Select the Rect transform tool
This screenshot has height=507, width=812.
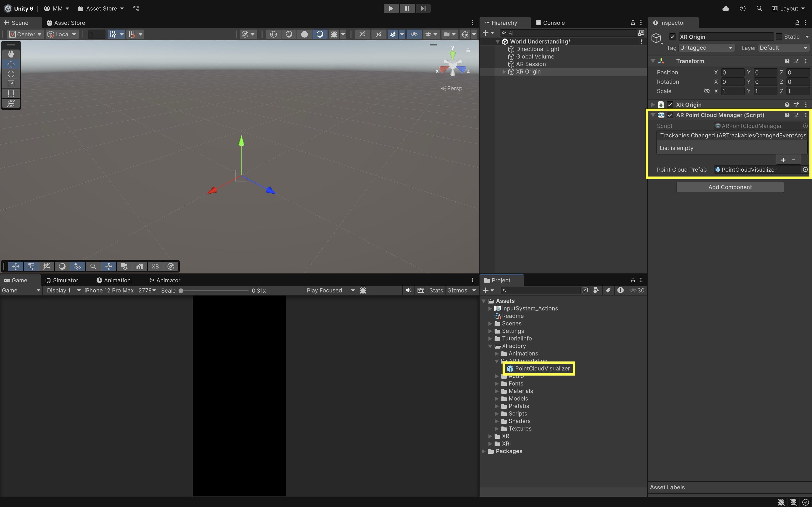coord(11,94)
